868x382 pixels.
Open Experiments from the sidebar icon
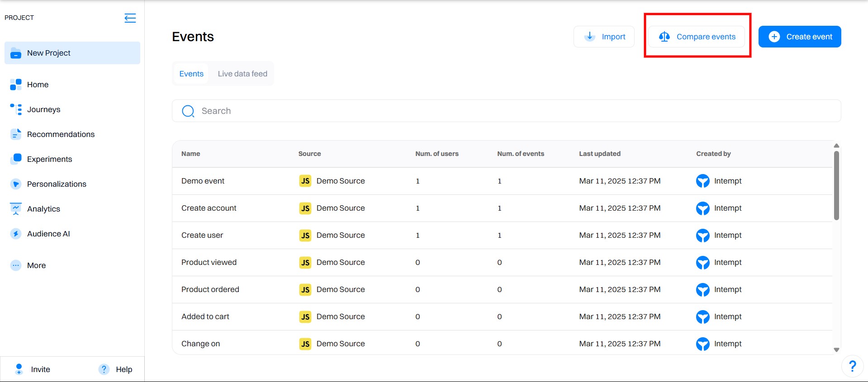[x=16, y=159]
